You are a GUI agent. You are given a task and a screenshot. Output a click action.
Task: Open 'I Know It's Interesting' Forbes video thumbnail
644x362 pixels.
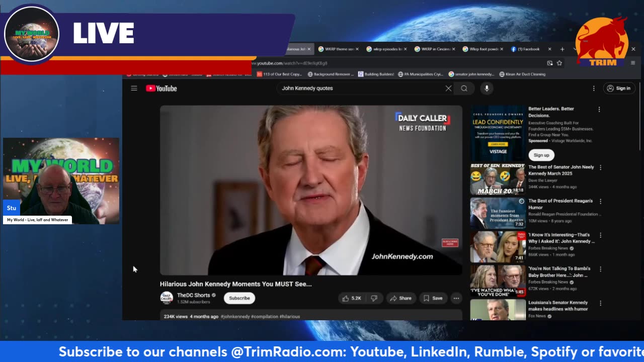pos(498,247)
